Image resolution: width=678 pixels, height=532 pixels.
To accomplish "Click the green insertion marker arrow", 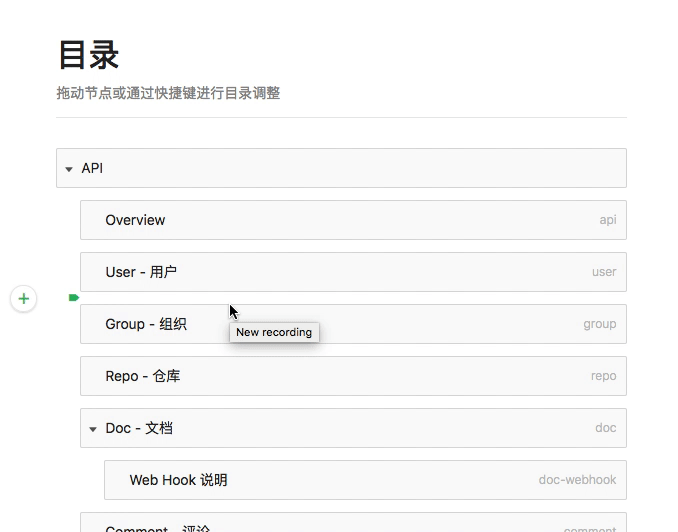I will tap(73, 298).
